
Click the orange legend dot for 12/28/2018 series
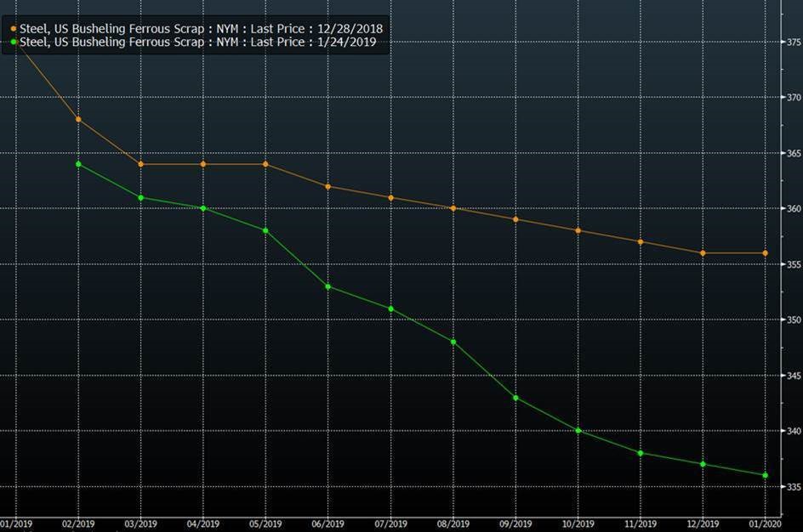pos(14,29)
